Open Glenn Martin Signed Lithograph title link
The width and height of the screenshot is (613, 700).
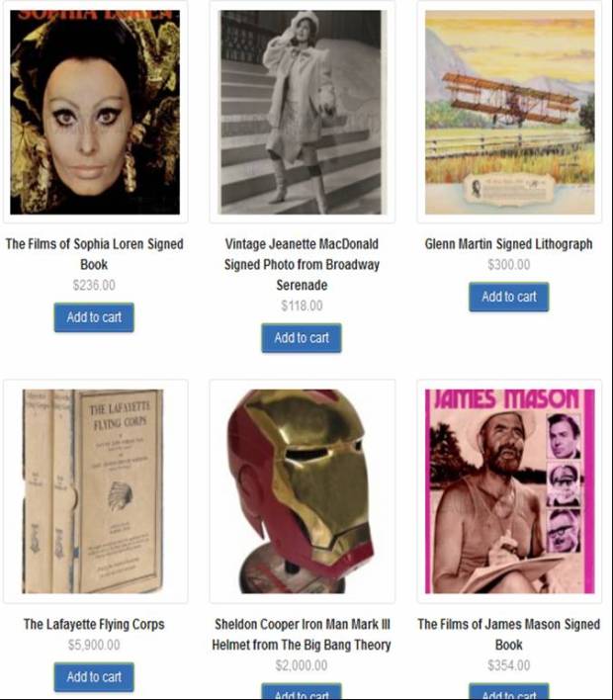pos(508,244)
